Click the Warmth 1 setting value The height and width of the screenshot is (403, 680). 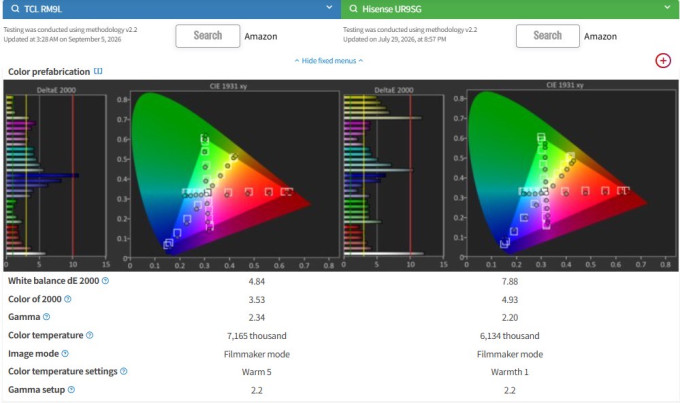pyautogui.click(x=510, y=372)
